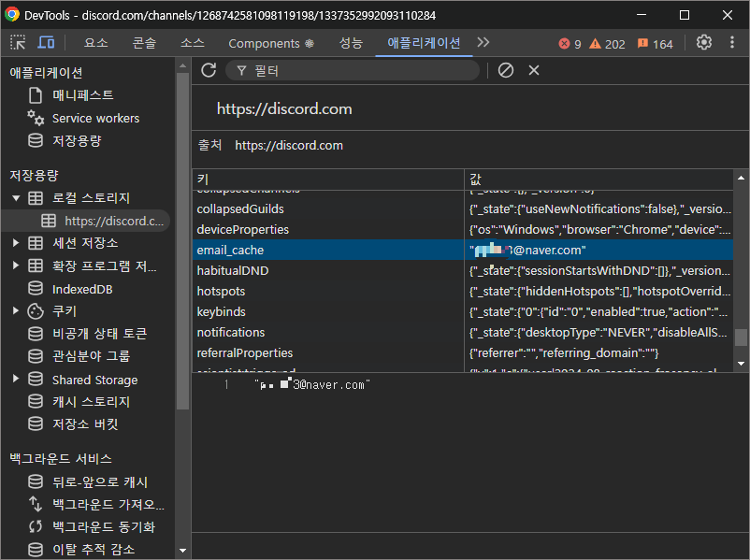Select the deviceProperties key row
The width and height of the screenshot is (750, 560).
point(328,230)
